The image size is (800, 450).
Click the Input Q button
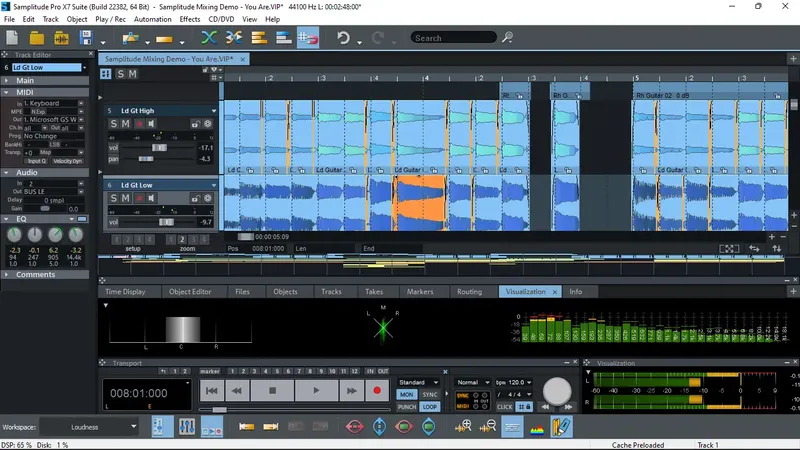[37, 161]
